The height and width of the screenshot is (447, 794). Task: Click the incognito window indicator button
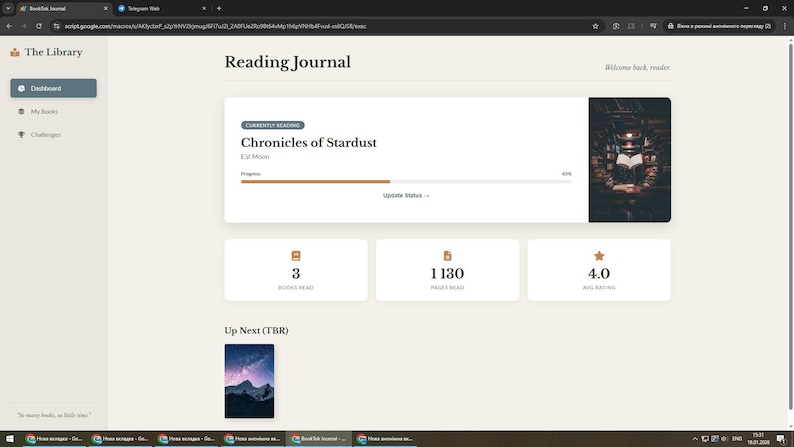coord(719,26)
